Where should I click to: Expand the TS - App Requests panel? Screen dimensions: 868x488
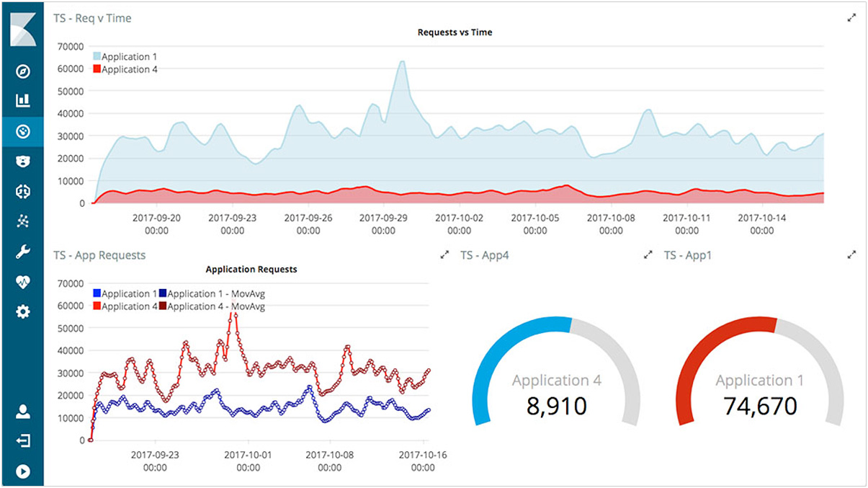(x=444, y=254)
